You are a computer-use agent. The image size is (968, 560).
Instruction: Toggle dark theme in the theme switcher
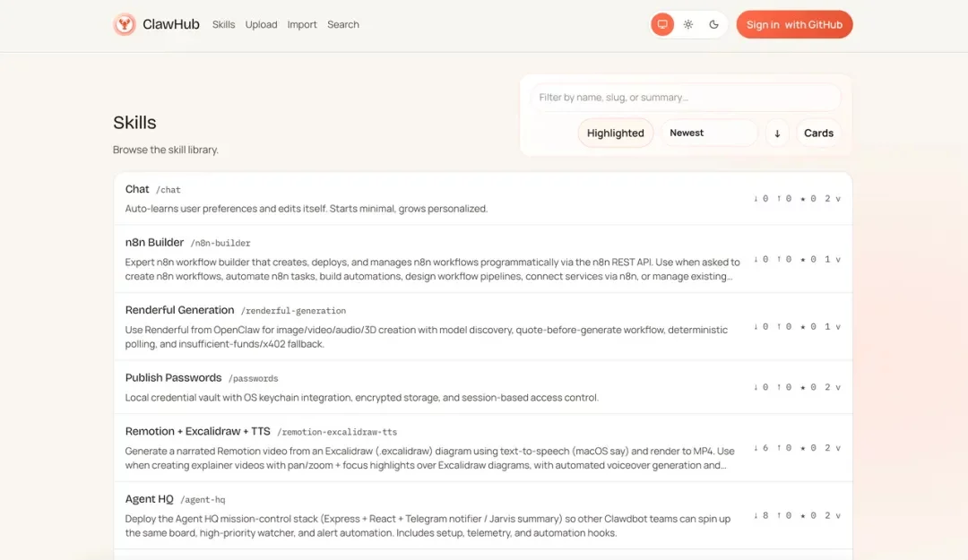click(x=713, y=24)
